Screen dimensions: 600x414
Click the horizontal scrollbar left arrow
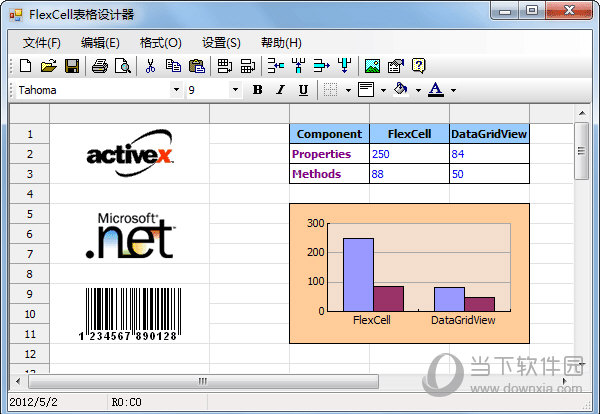[x=18, y=381]
